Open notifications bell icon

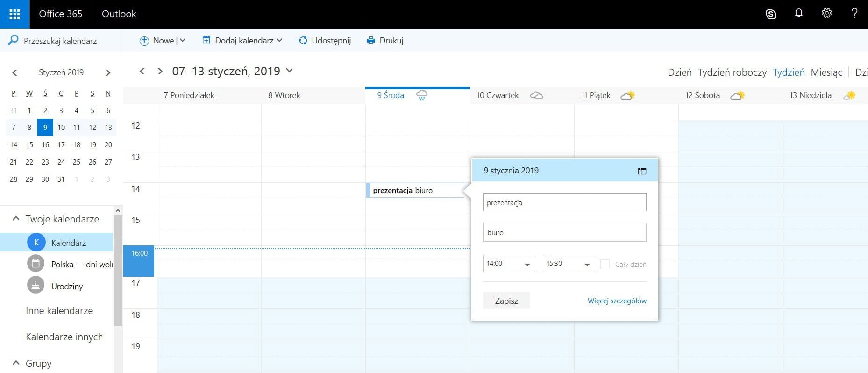click(x=799, y=13)
